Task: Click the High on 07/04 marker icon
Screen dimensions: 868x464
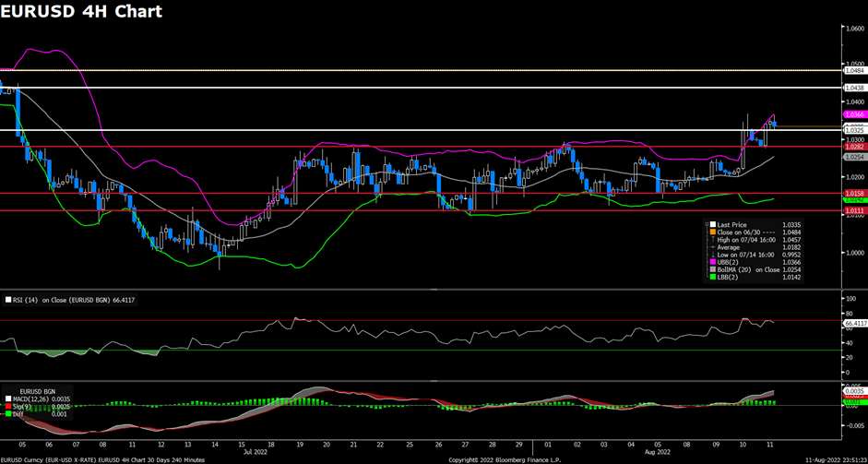Action: (712, 240)
